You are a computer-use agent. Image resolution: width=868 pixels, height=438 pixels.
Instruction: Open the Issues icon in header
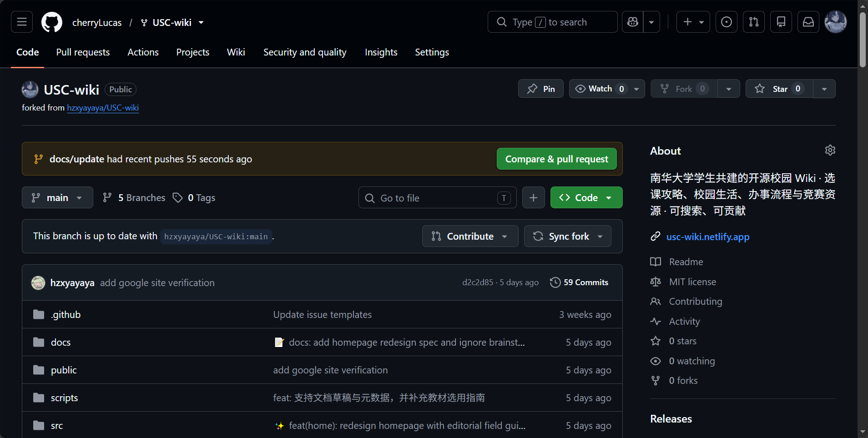727,22
